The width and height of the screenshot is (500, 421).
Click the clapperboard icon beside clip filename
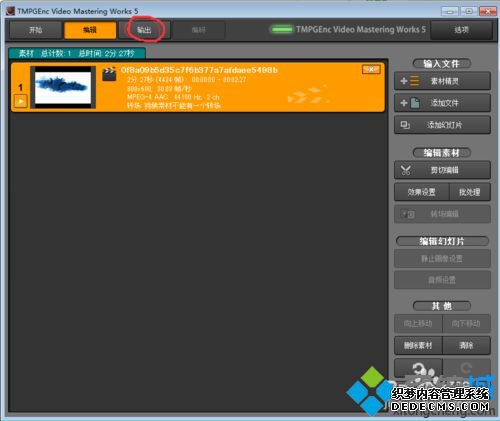point(109,74)
